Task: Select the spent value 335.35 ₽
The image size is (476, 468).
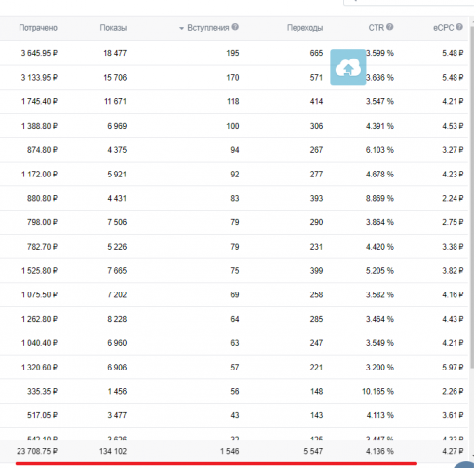Action: click(x=42, y=392)
